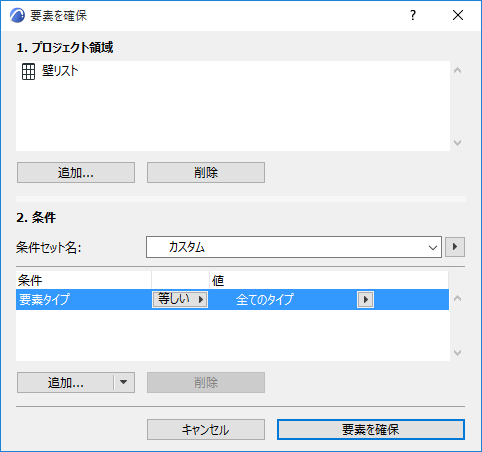Image resolution: width=482 pixels, height=452 pixels.
Task: Open the dropdown arrow on the conditions 追加... button
Action: (124, 383)
